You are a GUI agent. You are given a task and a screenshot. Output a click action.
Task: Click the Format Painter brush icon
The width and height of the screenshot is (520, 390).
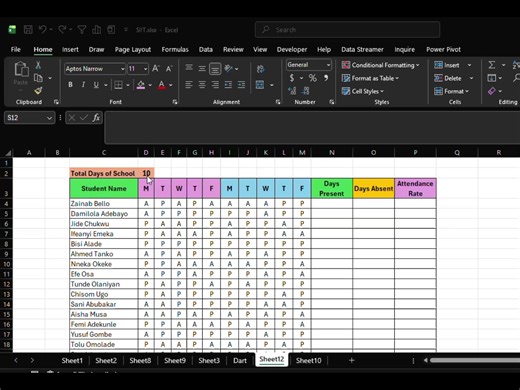point(38,91)
